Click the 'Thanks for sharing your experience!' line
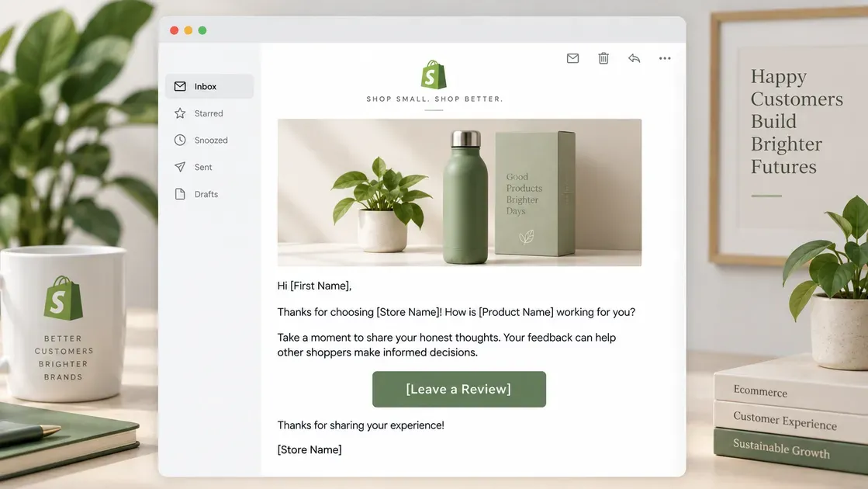 coord(361,425)
